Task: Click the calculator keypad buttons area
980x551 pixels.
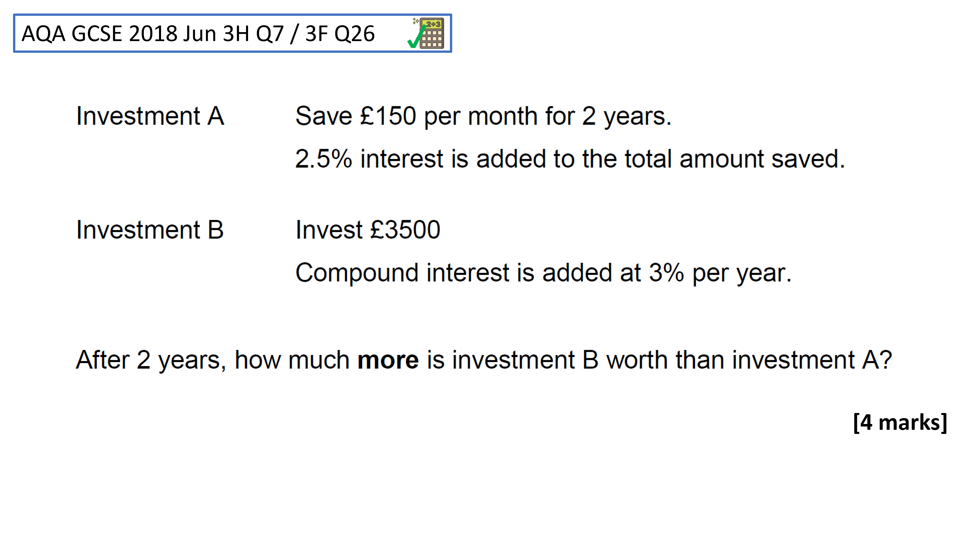Action: [432, 39]
